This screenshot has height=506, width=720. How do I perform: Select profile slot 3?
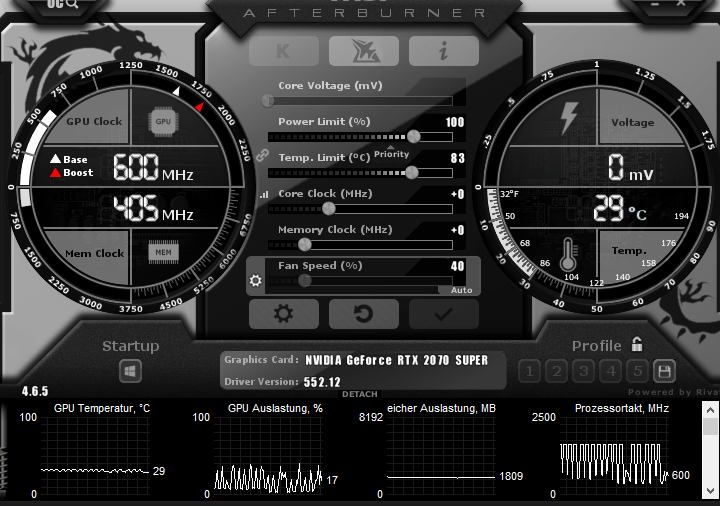click(x=584, y=371)
